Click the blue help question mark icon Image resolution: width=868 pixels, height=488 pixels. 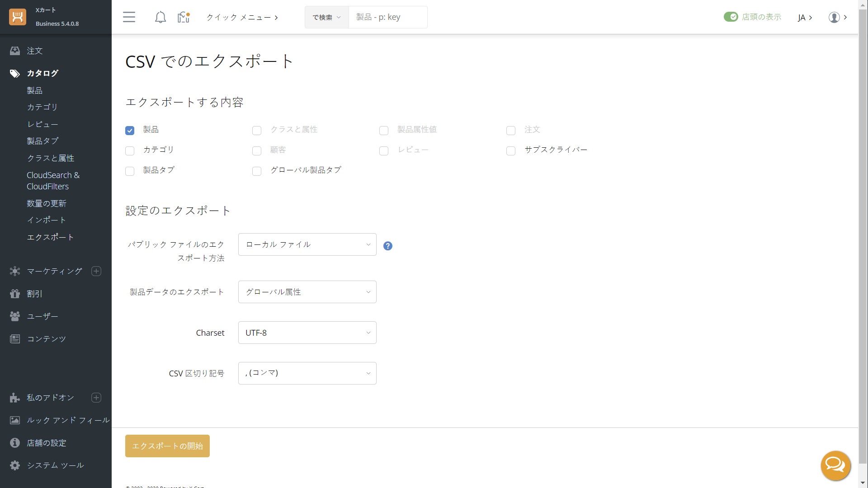(387, 246)
